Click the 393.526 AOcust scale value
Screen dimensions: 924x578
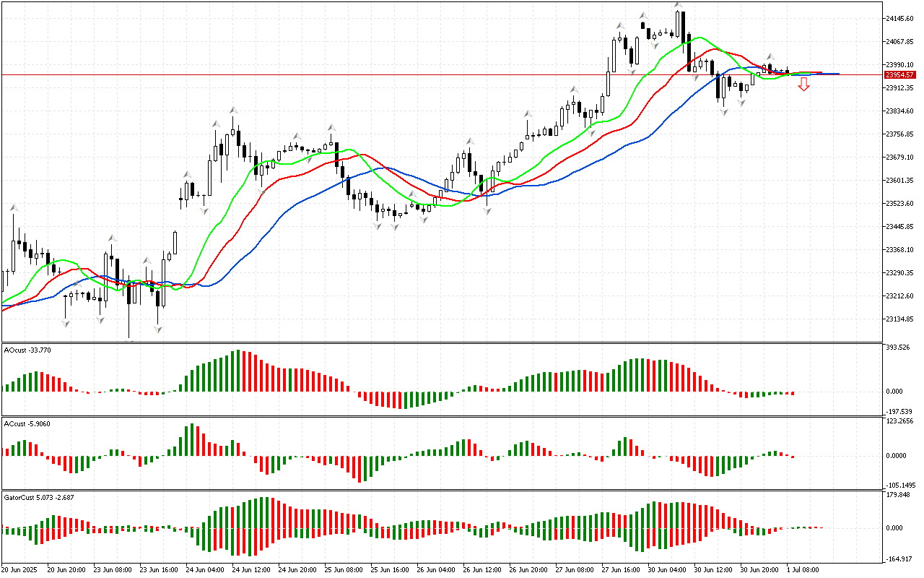[x=899, y=348]
